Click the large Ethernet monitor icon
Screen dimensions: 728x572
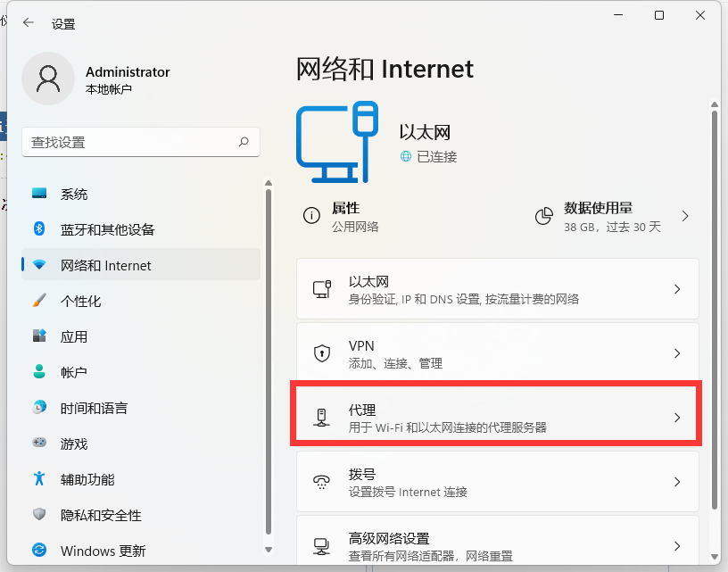tap(337, 142)
